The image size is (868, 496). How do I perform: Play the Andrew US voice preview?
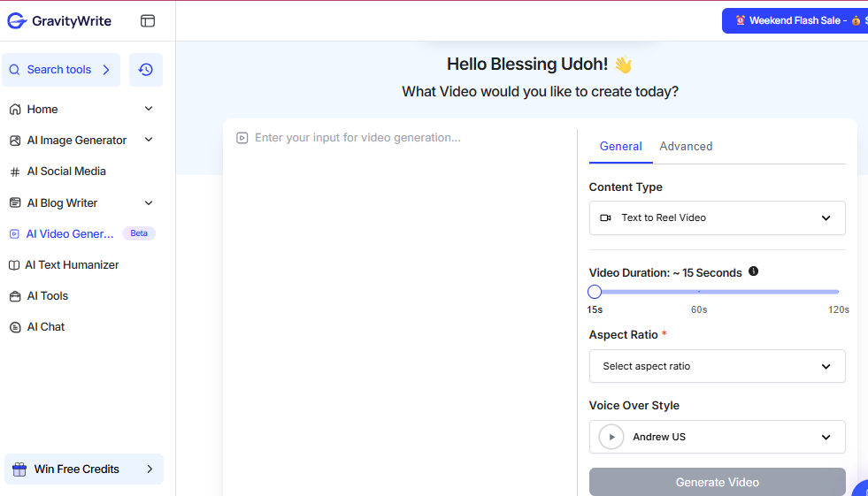[611, 437]
